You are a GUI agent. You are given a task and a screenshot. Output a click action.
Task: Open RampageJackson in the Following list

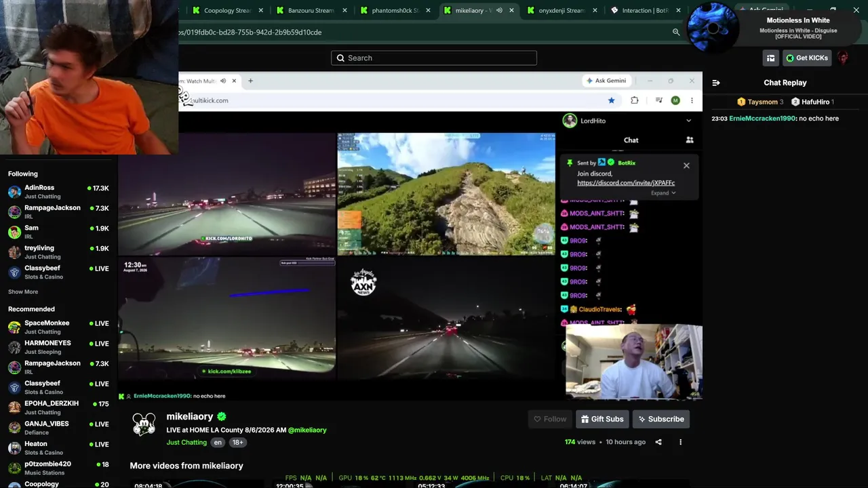pos(59,211)
